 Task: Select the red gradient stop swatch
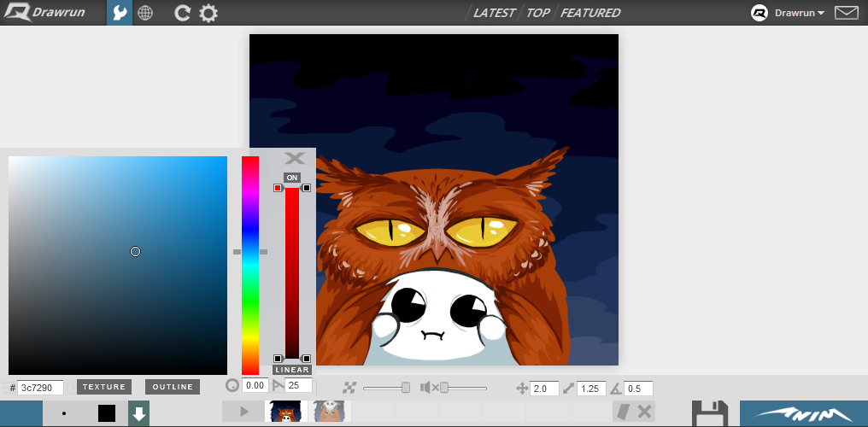278,188
